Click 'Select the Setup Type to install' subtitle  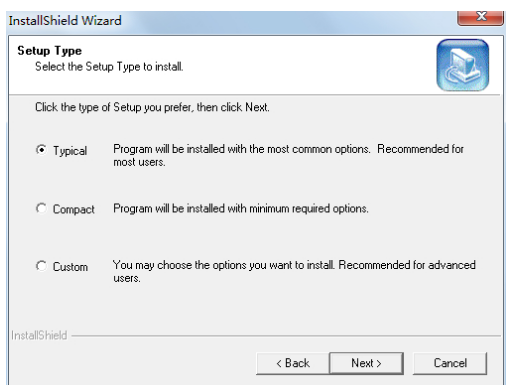[109, 67]
